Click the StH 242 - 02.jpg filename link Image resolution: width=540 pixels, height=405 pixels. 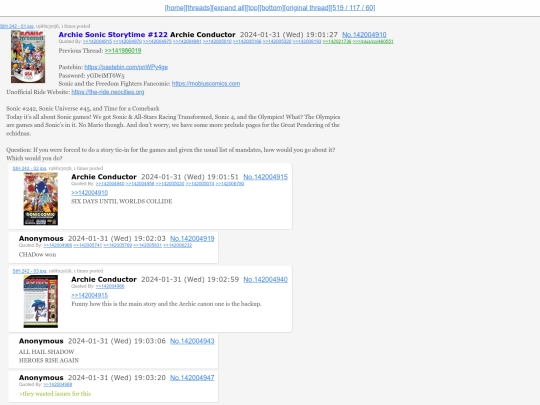click(x=29, y=168)
